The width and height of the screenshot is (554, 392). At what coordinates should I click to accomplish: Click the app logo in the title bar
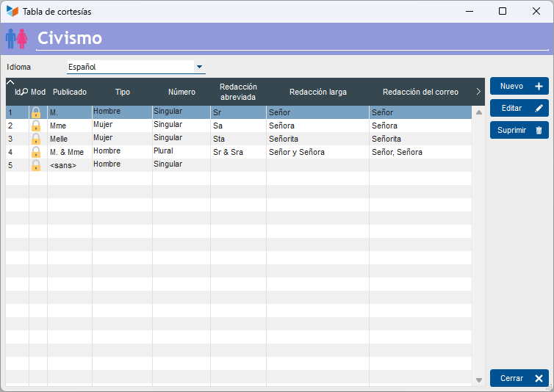point(12,12)
